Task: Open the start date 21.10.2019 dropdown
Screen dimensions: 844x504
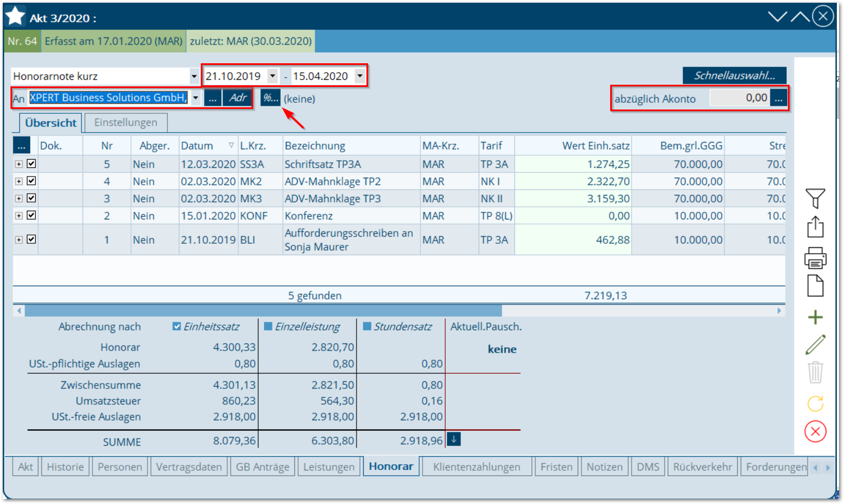Action: click(272, 76)
